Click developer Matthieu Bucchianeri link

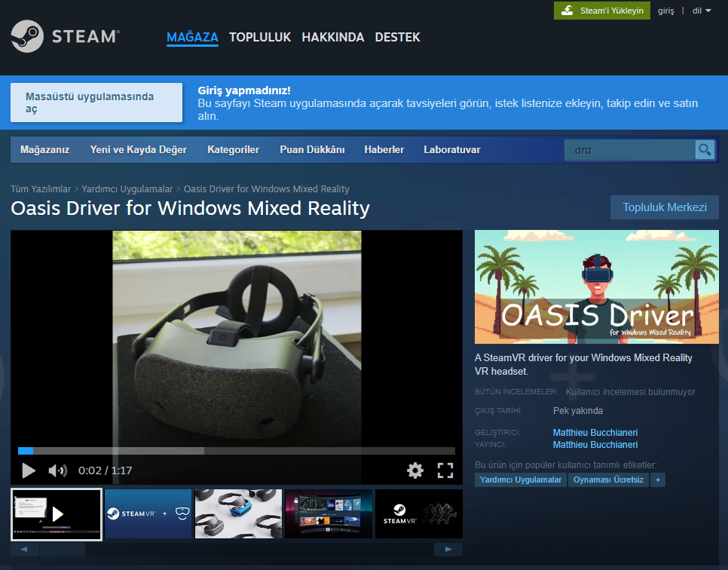pyautogui.click(x=595, y=433)
